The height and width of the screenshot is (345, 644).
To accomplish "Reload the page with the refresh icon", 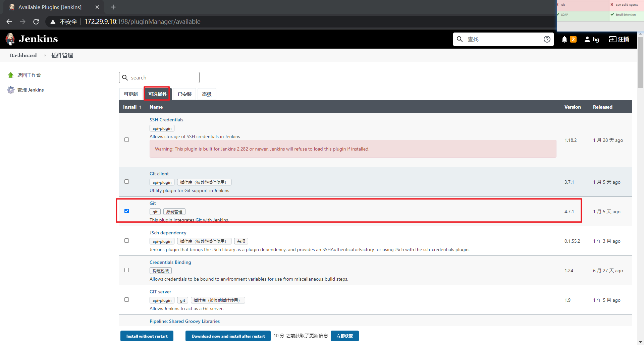I will click(x=36, y=21).
